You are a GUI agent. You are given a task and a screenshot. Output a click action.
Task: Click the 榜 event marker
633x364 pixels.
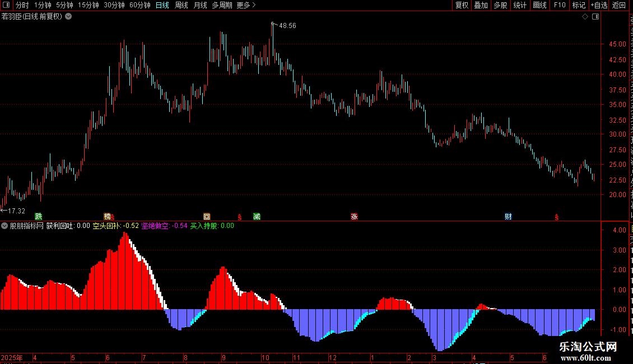pyautogui.click(x=107, y=216)
